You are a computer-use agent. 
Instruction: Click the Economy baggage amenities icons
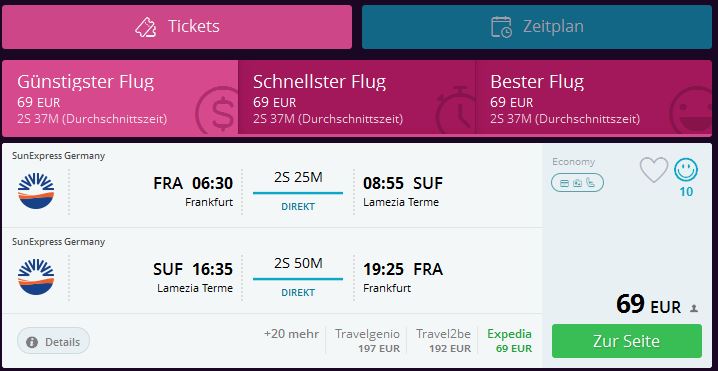pyautogui.click(x=577, y=183)
